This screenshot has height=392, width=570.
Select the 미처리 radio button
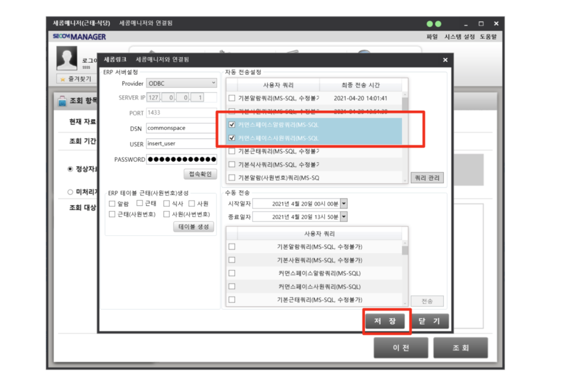(70, 192)
